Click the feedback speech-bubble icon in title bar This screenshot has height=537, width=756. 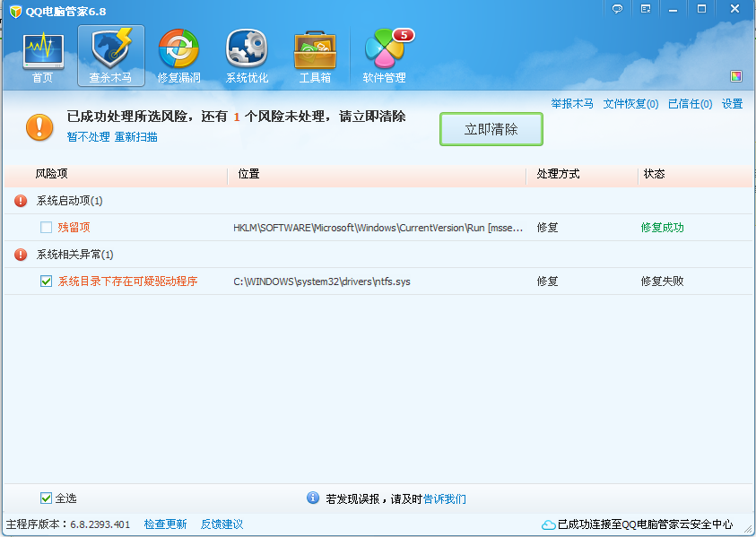coord(617,9)
